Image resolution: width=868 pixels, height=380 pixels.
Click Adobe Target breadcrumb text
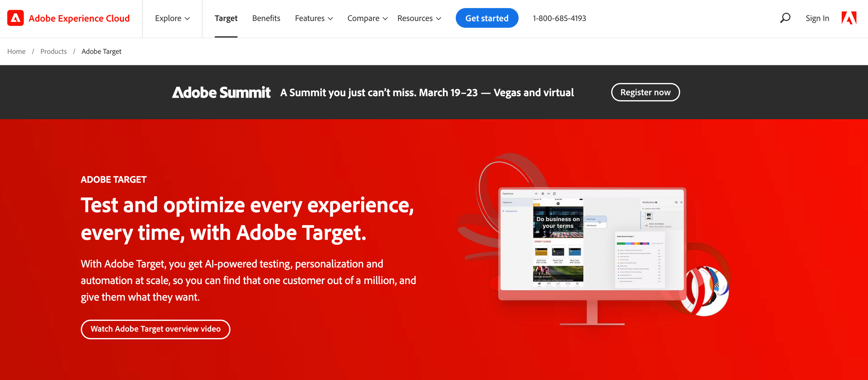tap(101, 51)
